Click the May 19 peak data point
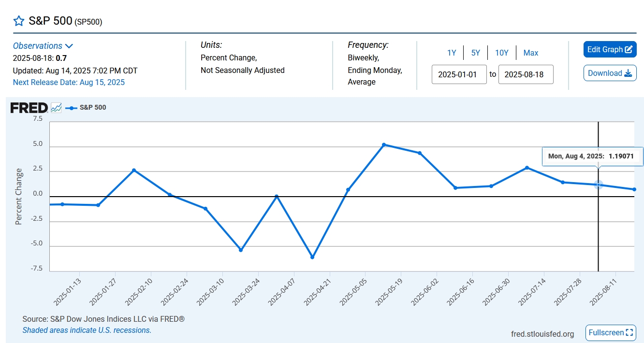 point(384,145)
